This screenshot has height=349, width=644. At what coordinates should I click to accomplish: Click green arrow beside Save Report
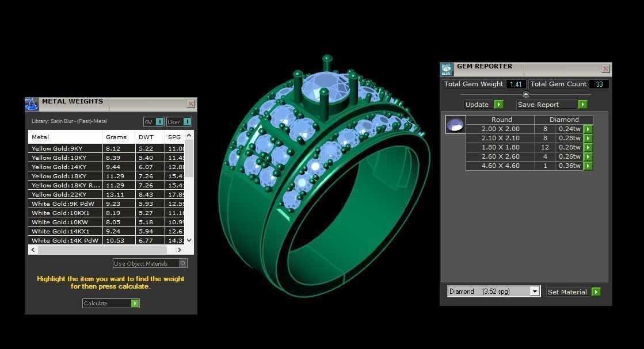tap(583, 105)
